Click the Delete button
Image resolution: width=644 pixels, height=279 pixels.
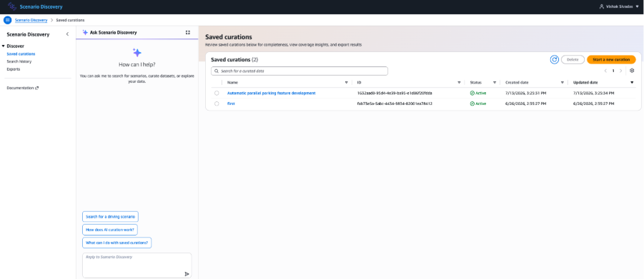(x=573, y=59)
